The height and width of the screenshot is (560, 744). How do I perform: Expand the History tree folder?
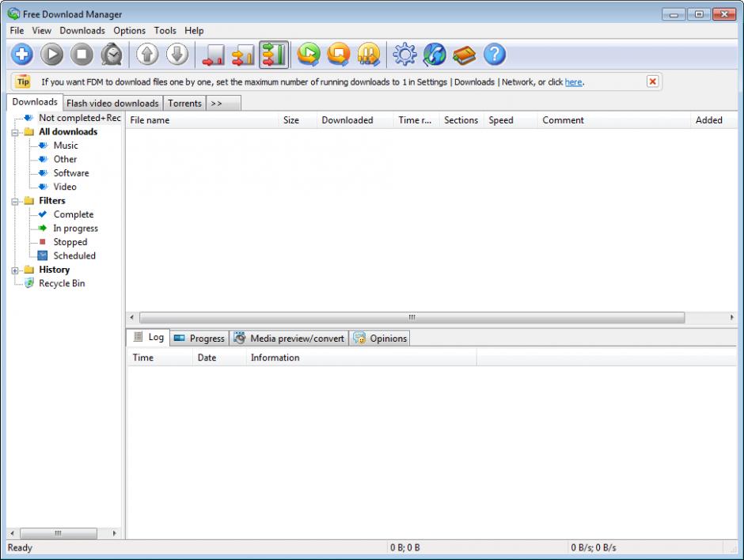(x=16, y=270)
